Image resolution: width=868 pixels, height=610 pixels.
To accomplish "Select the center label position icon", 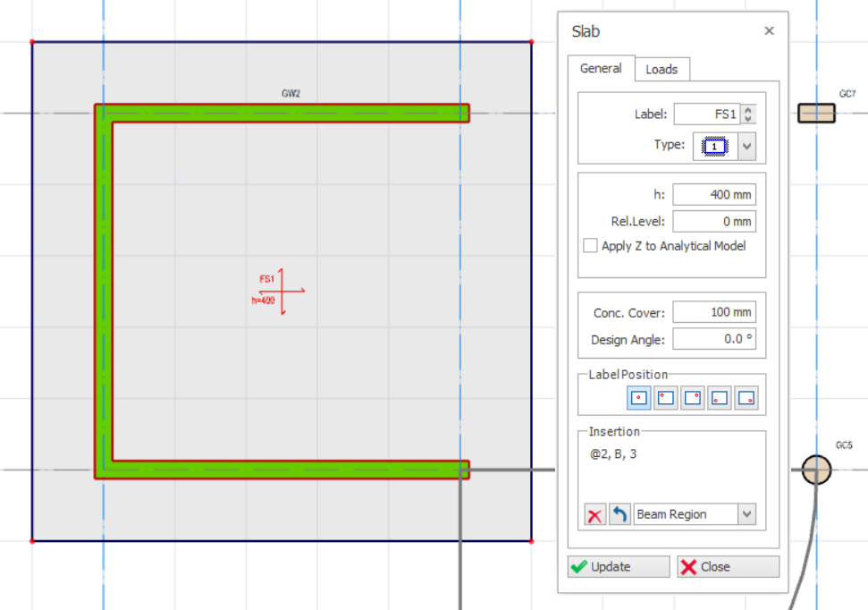I will (638, 398).
